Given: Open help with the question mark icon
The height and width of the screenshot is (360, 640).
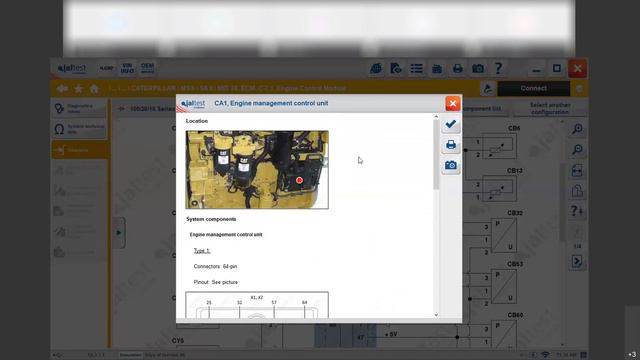Looking at the screenshot, I should pos(498,68).
